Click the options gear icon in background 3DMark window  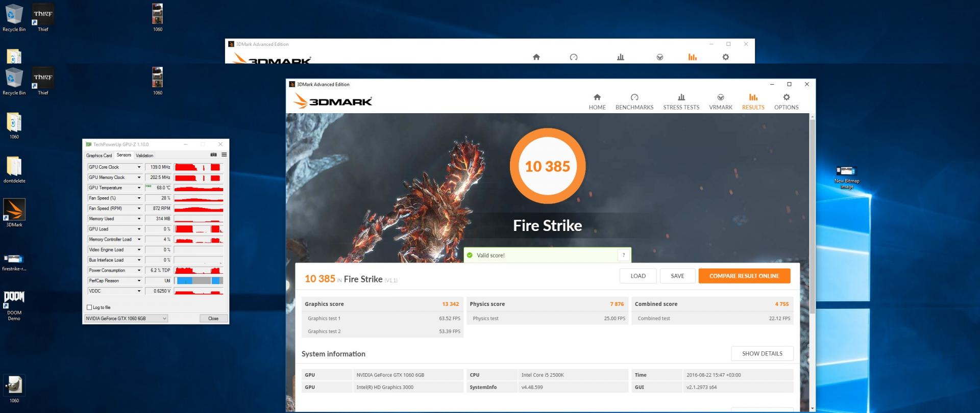(726, 57)
